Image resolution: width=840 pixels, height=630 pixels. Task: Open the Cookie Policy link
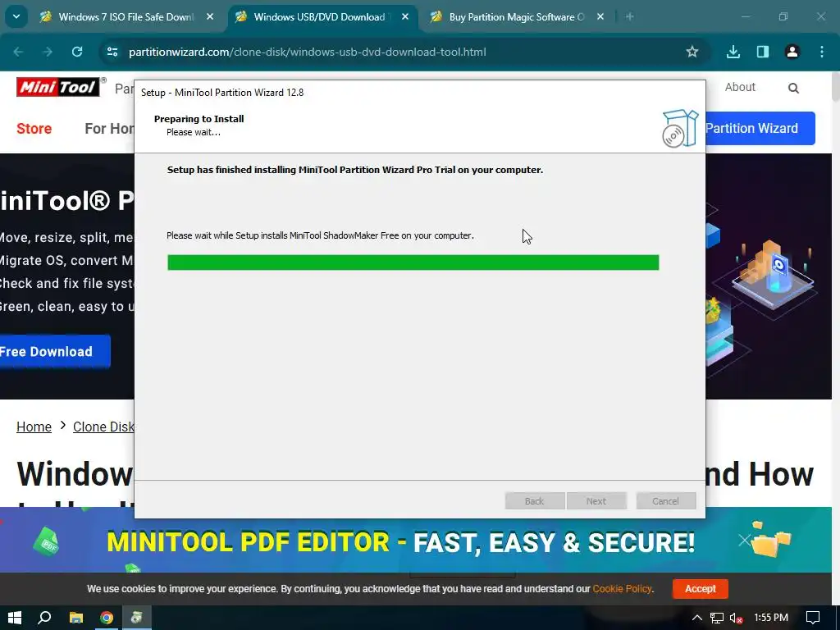coord(622,589)
